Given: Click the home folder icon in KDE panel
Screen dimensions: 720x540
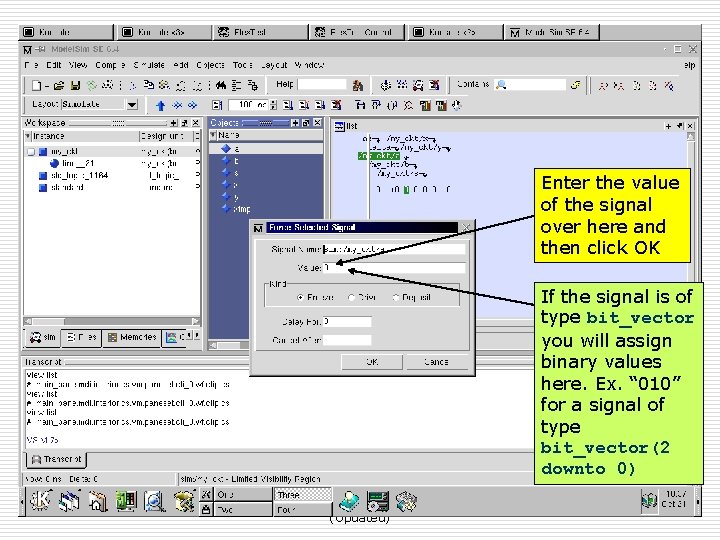Looking at the screenshot, I should point(98,501).
